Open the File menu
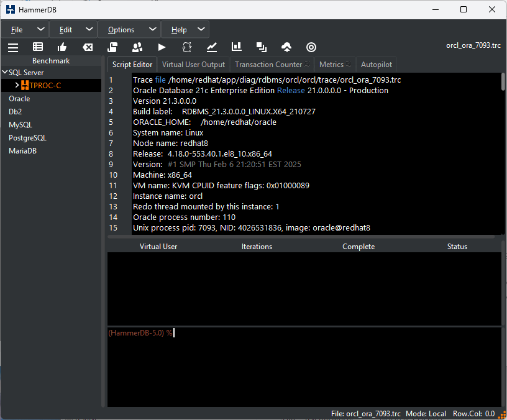 (17, 30)
